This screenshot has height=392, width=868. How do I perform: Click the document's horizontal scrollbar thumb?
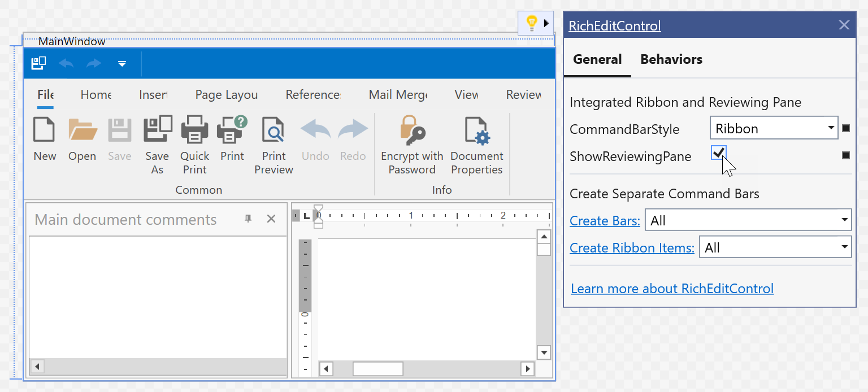[377, 369]
